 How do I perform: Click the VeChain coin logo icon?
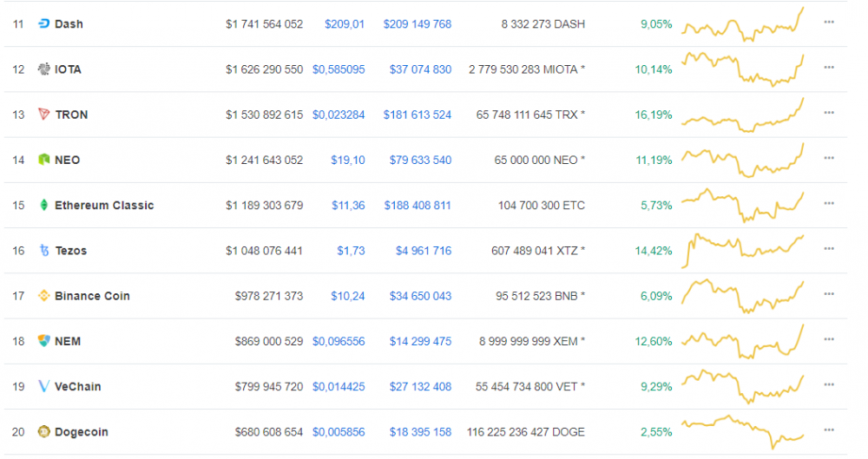pos(43,386)
